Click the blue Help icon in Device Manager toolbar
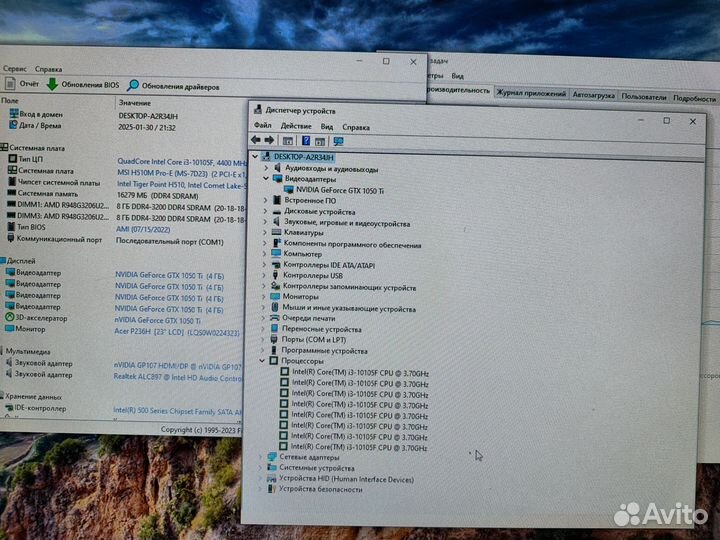 click(x=306, y=141)
